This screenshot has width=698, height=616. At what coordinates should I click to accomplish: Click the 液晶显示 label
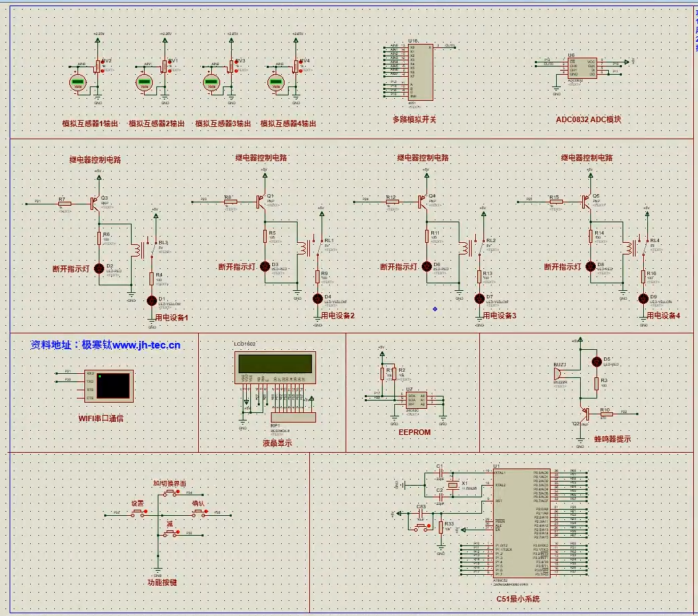coord(277,442)
